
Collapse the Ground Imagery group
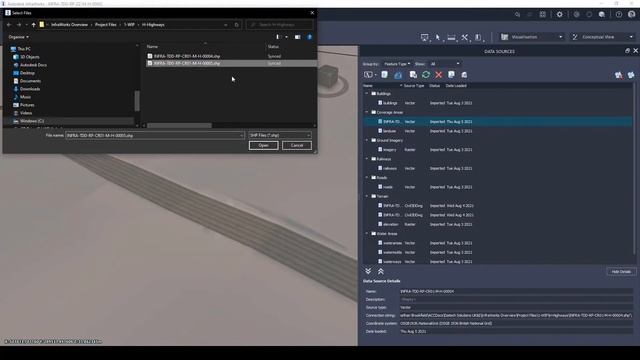[x=367, y=140]
